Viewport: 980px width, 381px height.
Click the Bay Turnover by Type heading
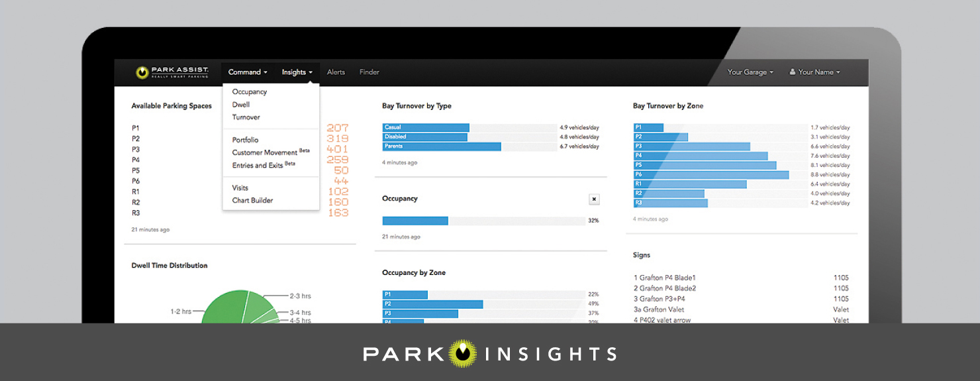416,106
